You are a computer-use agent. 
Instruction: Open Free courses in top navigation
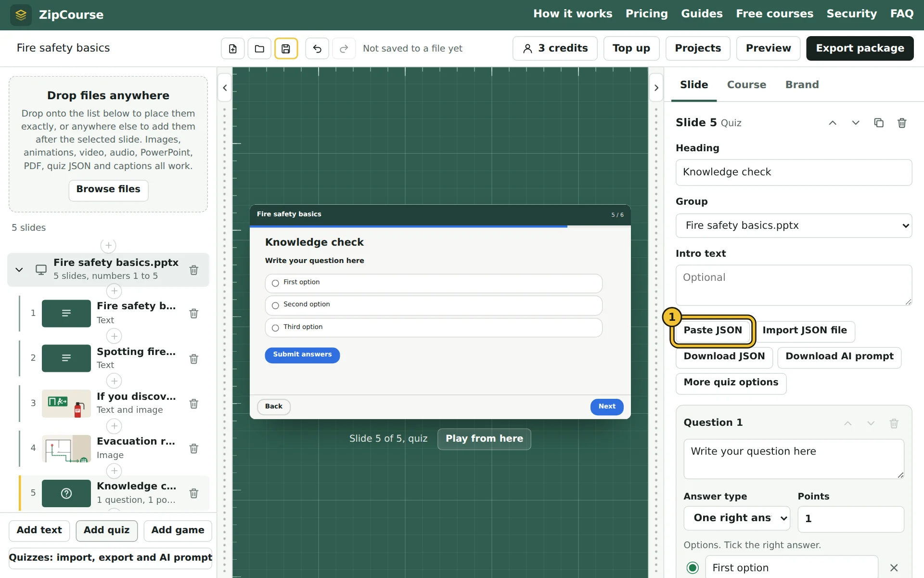(774, 14)
